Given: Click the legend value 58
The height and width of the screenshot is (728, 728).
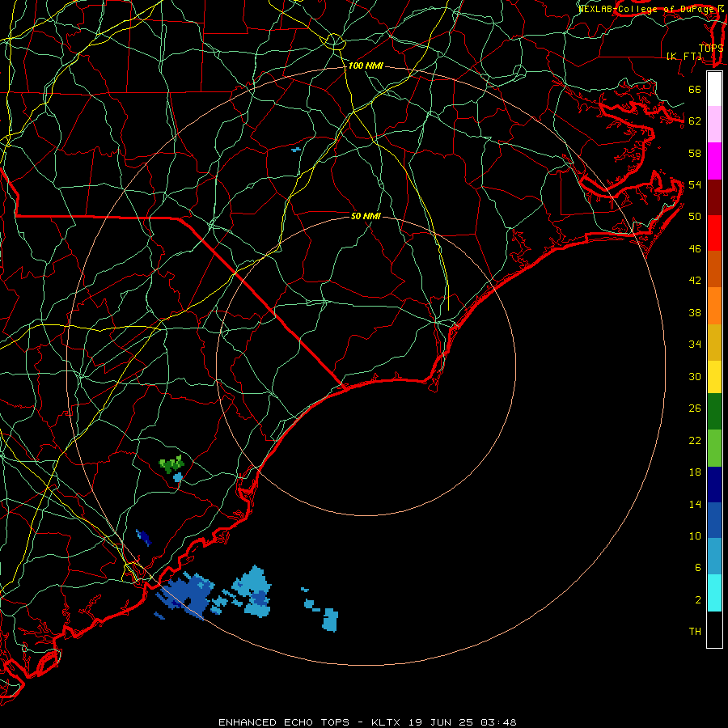Looking at the screenshot, I should [695, 153].
